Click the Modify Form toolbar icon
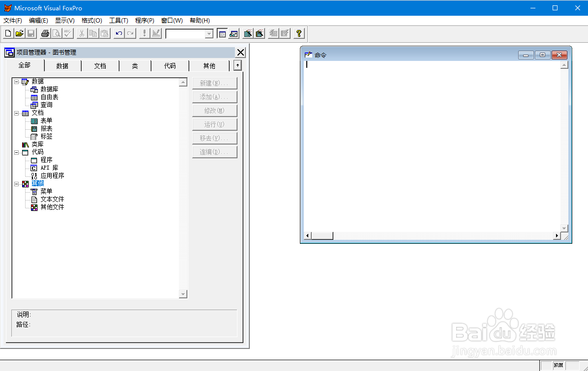Image resolution: width=588 pixels, height=371 pixels. [x=156, y=33]
